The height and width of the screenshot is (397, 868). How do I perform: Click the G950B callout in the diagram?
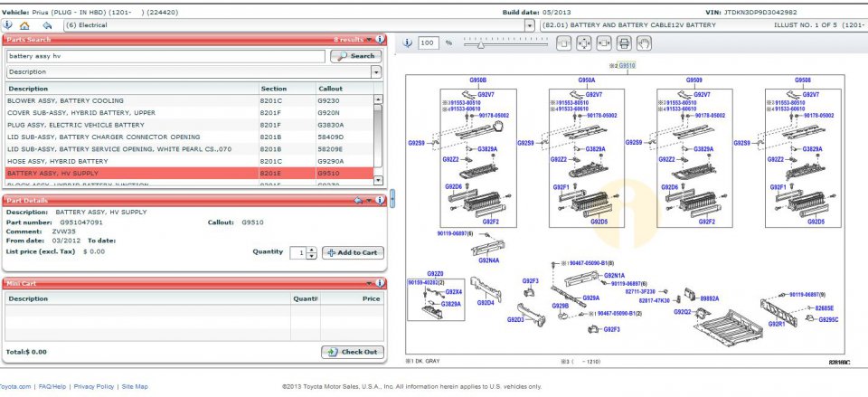click(x=478, y=80)
